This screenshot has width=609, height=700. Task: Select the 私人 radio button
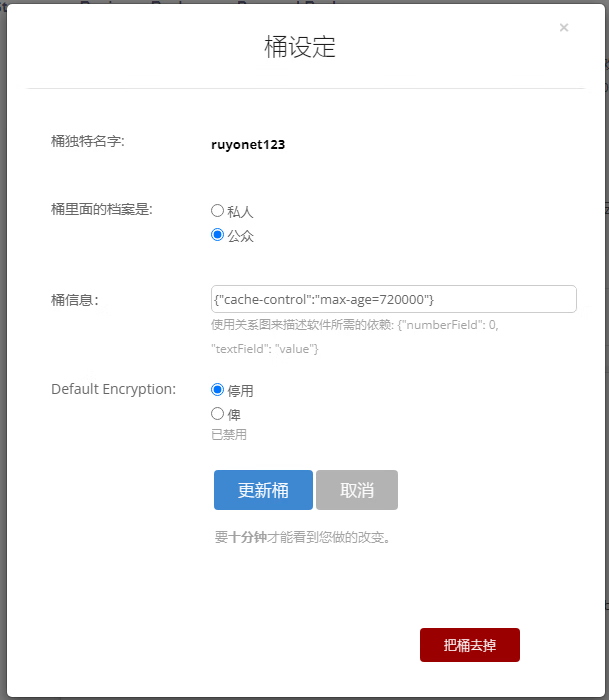click(217, 211)
